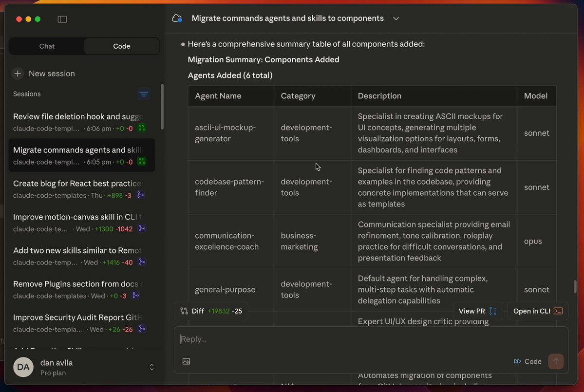Expand the session title dropdown chevron

396,18
